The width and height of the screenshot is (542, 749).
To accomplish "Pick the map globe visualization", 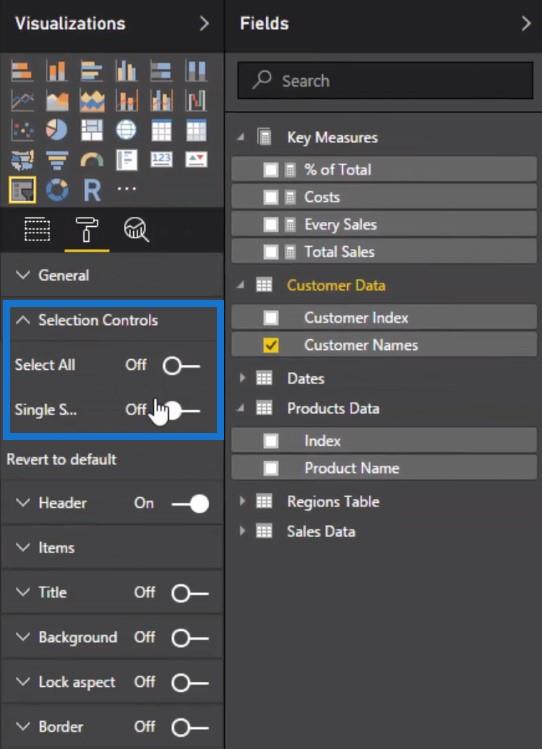I will pyautogui.click(x=126, y=130).
